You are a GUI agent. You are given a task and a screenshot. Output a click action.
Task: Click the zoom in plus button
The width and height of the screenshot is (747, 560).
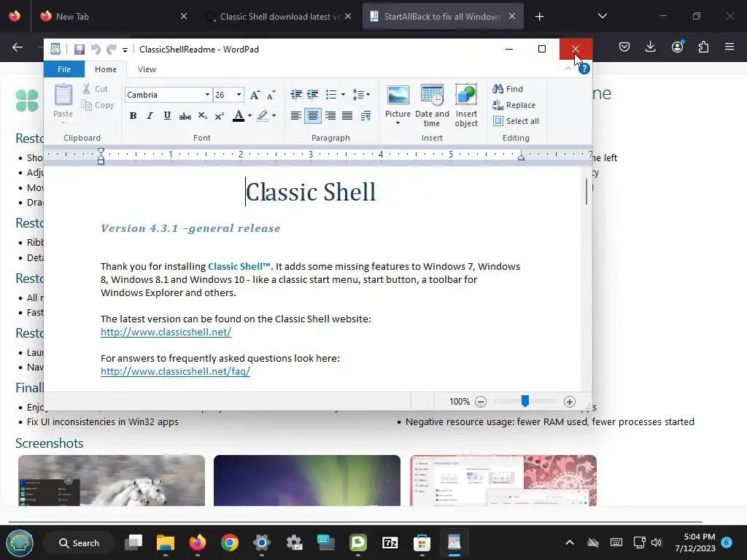(569, 402)
